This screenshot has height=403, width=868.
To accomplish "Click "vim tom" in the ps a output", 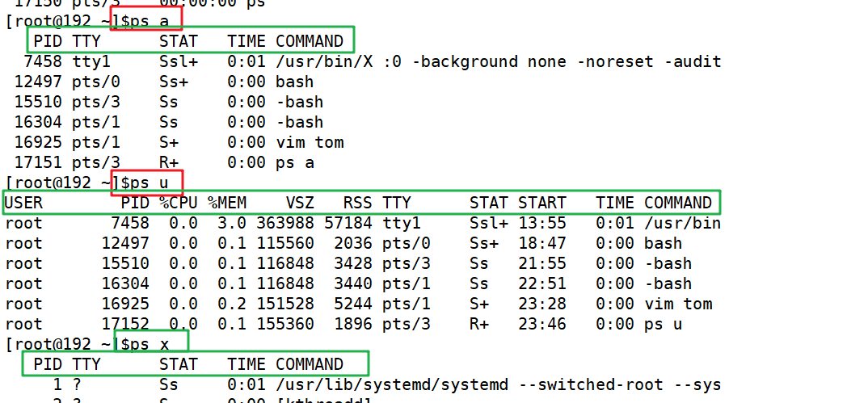I will [x=310, y=143].
